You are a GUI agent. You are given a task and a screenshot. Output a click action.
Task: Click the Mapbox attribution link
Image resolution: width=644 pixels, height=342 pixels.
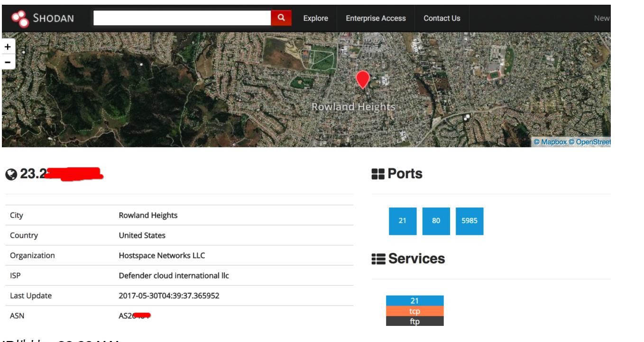[x=553, y=142]
